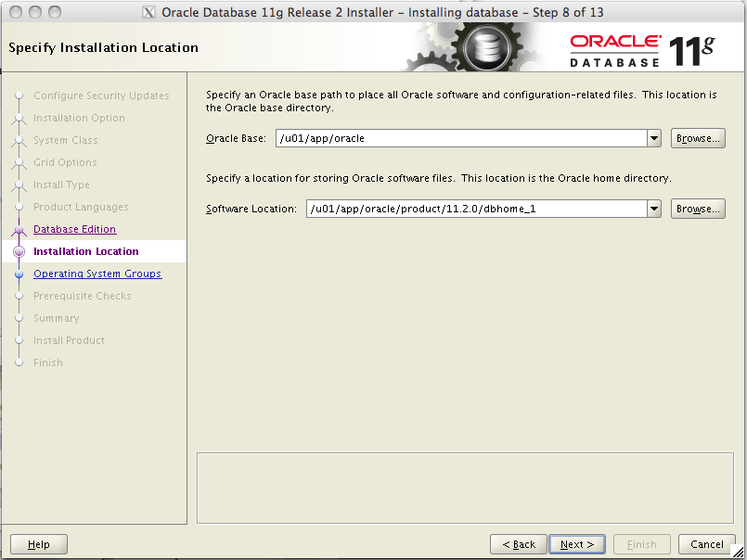Browse for the Oracle Base directory
This screenshot has height=560, width=747.
click(698, 138)
